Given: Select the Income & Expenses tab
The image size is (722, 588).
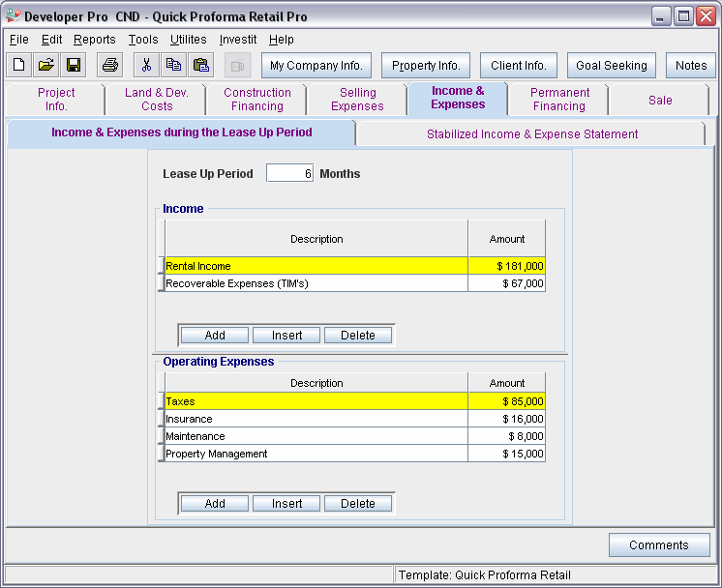Looking at the screenshot, I should pos(458,98).
